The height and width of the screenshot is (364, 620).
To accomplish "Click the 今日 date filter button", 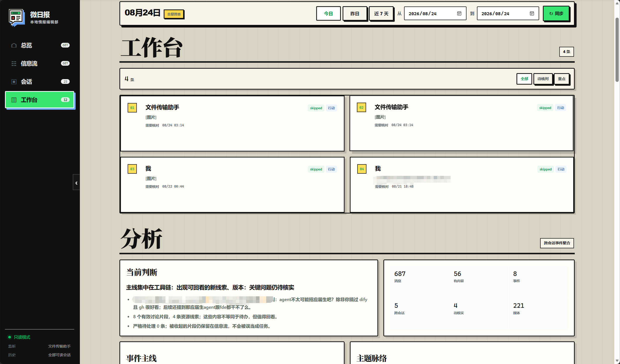I will (x=328, y=13).
